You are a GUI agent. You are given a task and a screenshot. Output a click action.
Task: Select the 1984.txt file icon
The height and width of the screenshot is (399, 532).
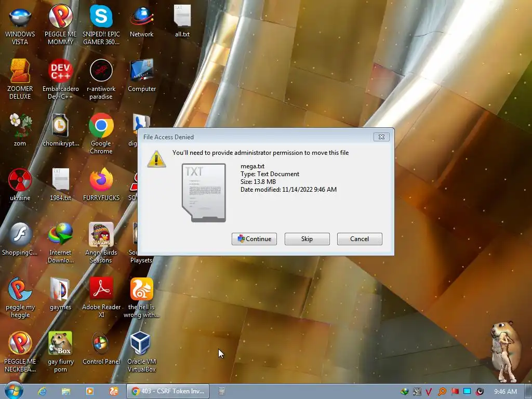pos(60,185)
